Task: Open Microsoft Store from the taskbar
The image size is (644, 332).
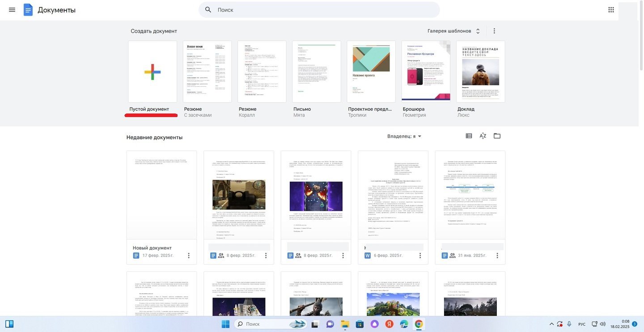Action: [360, 324]
